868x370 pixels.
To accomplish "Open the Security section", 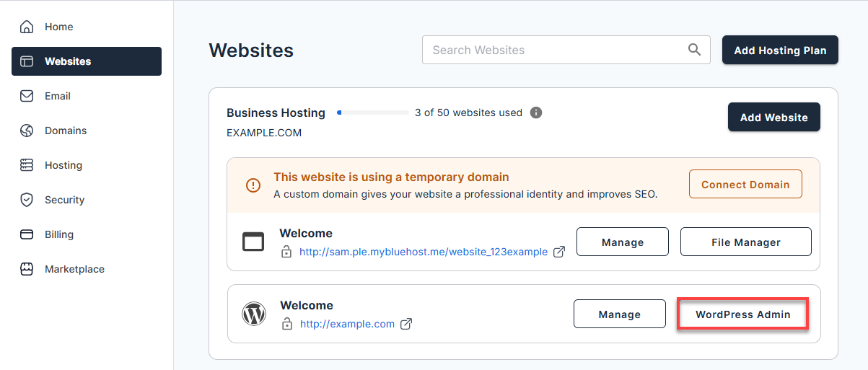I will click(x=87, y=200).
